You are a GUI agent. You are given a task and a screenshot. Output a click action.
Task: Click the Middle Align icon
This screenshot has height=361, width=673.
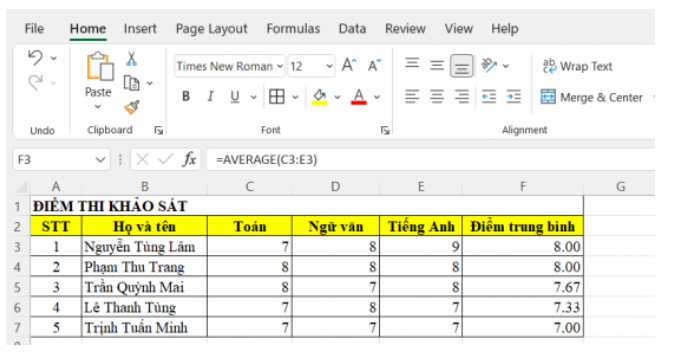click(x=437, y=66)
